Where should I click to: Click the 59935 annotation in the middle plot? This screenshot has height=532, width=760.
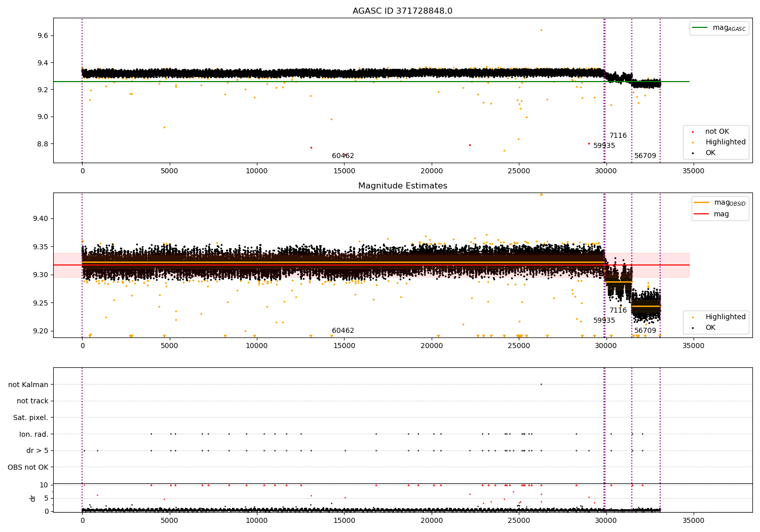click(x=604, y=321)
